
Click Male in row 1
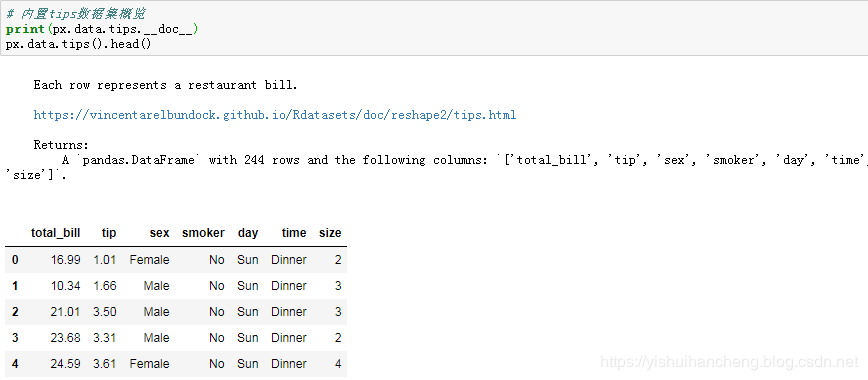[156, 286]
